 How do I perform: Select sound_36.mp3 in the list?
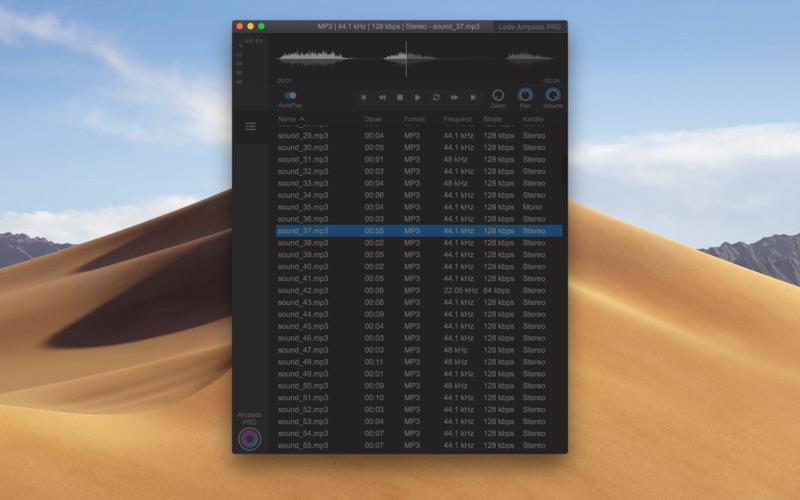tap(419, 219)
